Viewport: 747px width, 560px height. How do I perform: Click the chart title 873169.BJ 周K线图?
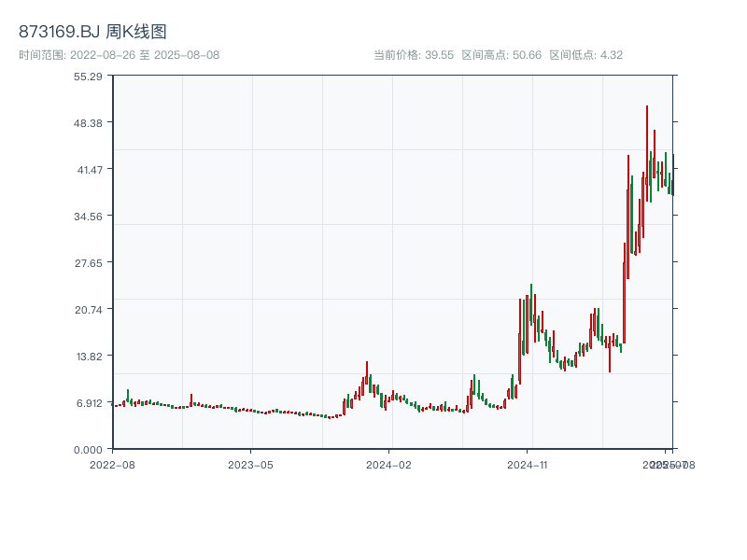click(x=92, y=32)
